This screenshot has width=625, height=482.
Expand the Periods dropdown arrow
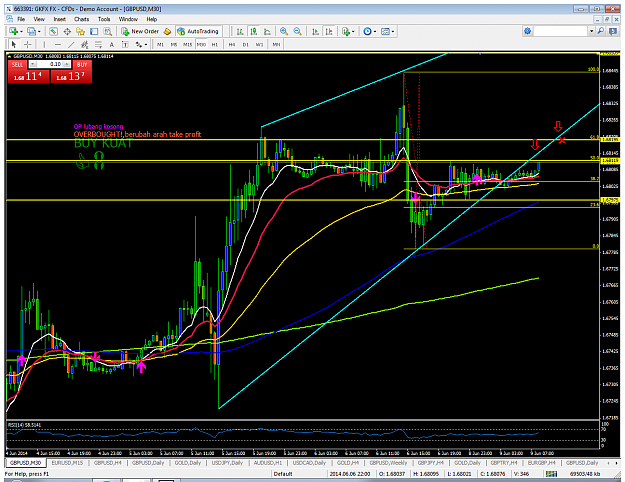pos(375,31)
